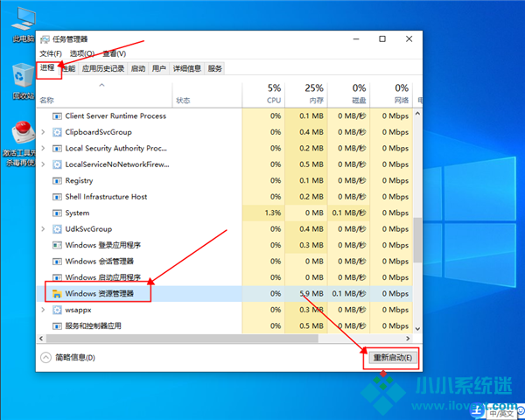The height and width of the screenshot is (420, 525).
Task: Select the 回收站 recycle bin icon
Action: coord(24,75)
